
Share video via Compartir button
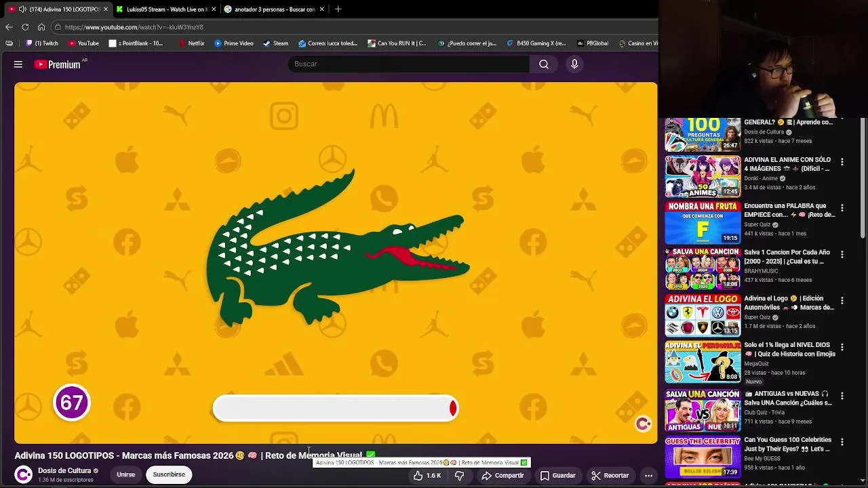coord(503,476)
